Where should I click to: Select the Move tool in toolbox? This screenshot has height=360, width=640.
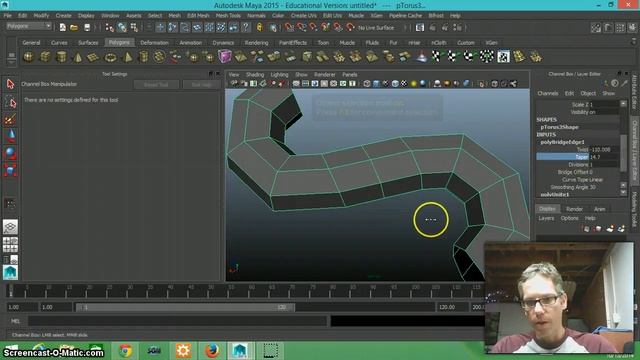[10, 136]
